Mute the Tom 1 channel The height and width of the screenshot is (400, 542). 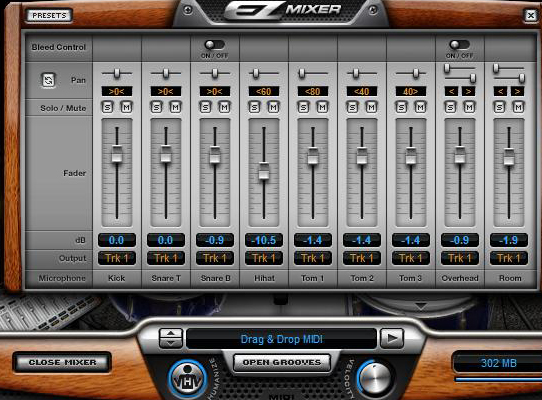point(322,108)
